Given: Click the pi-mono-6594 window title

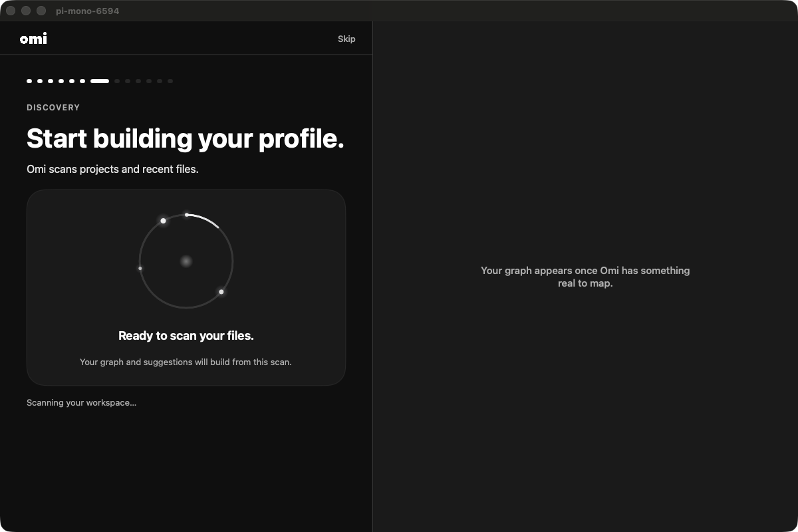Looking at the screenshot, I should [x=88, y=11].
